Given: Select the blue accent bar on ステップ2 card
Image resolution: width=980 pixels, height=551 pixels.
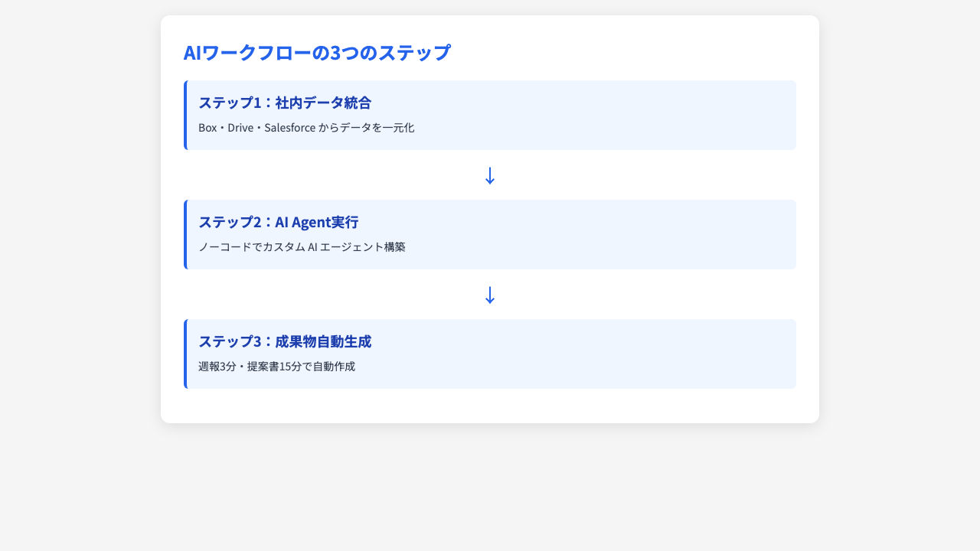Looking at the screenshot, I should (186, 234).
